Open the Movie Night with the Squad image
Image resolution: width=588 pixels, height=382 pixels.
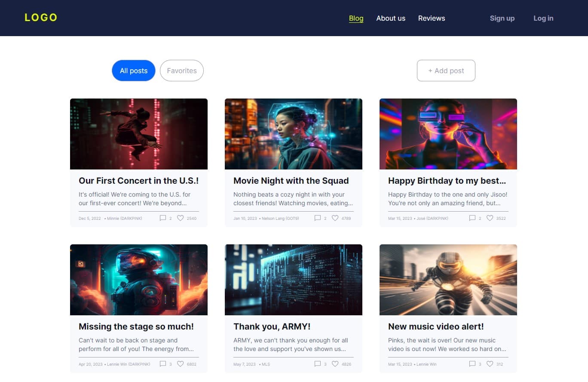tap(294, 134)
